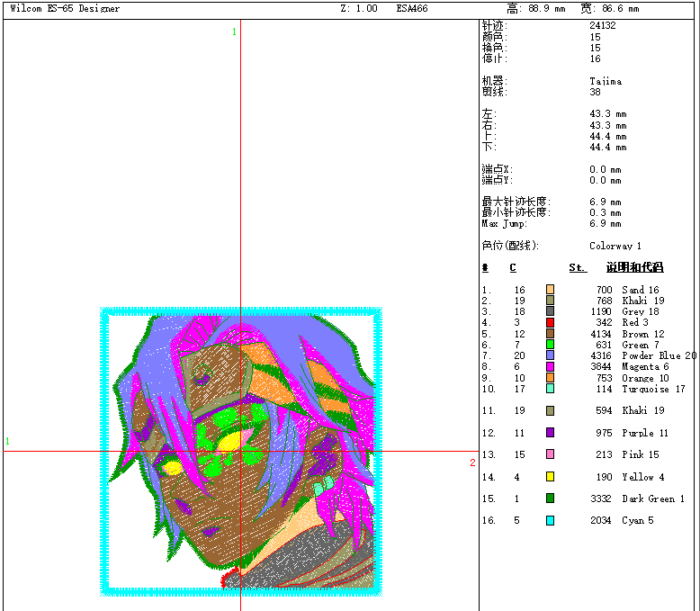Viewport: 700px width, 611px height.
Task: Click the Powder Blue 20 swatch
Action: (550, 355)
